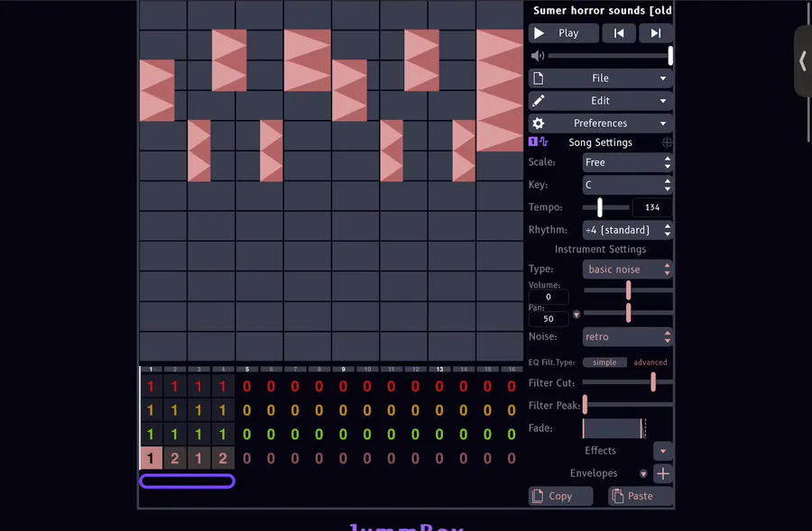This screenshot has width=812, height=531.
Task: Open the Envelopes options triangle
Action: pyautogui.click(x=643, y=473)
